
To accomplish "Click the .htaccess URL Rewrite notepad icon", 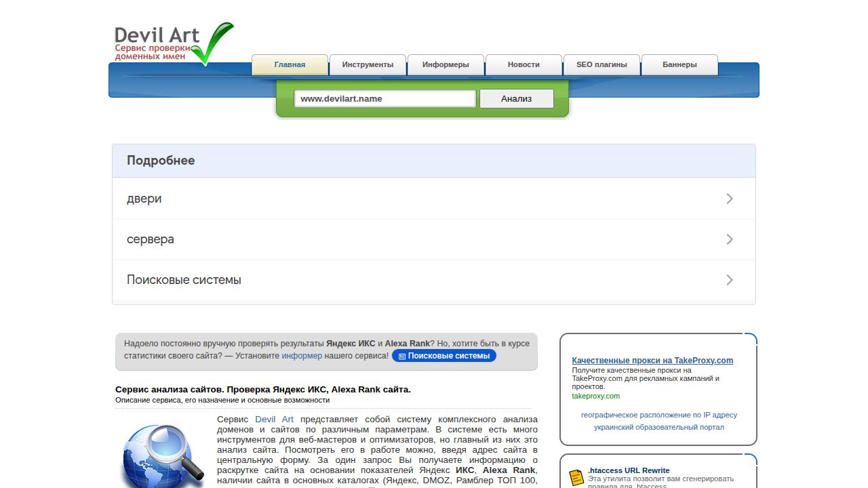I will tap(576, 477).
